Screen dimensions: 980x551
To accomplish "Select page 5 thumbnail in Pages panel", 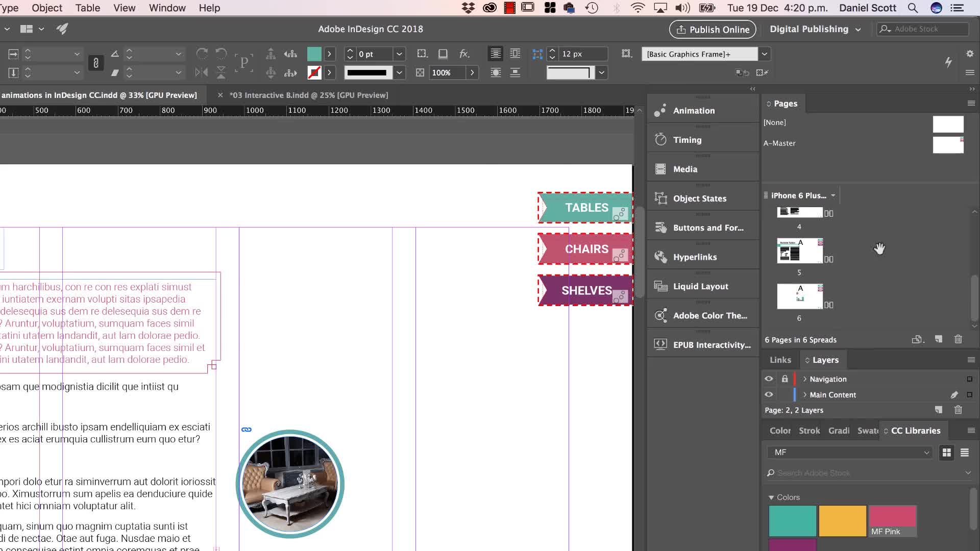I will coord(800,251).
